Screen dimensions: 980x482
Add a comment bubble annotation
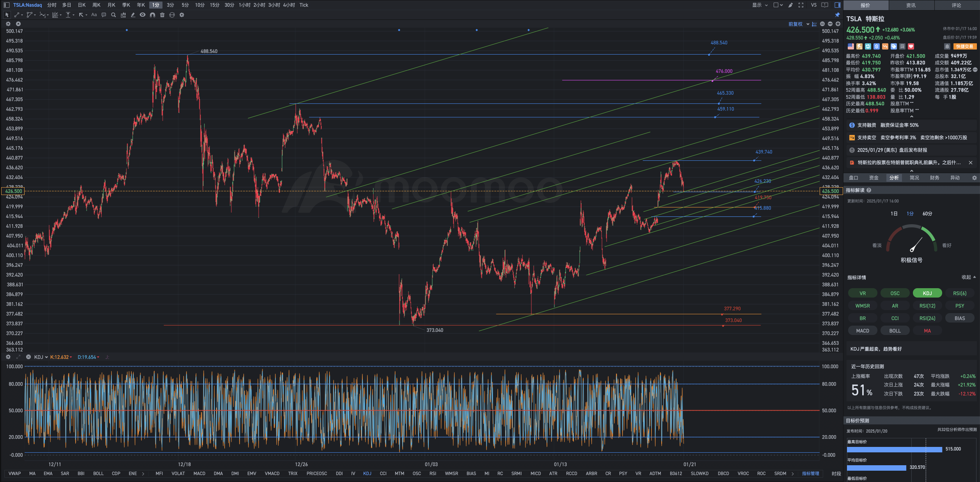[x=104, y=15]
